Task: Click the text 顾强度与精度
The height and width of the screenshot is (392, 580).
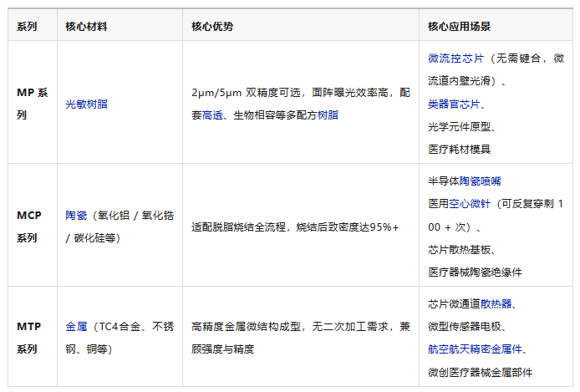Action: click(222, 349)
